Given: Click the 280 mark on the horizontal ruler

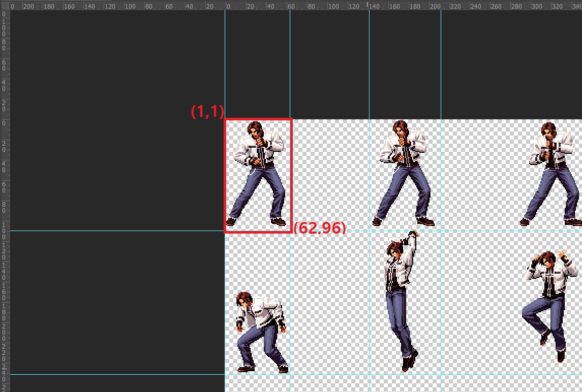Looking at the screenshot, I should (x=516, y=6).
